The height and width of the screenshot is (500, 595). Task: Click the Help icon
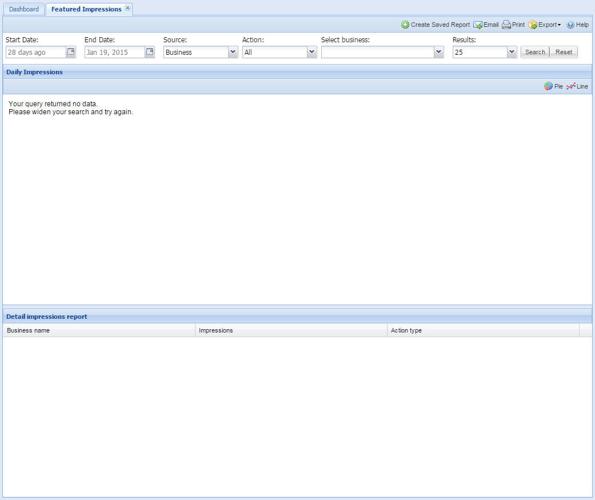(570, 25)
